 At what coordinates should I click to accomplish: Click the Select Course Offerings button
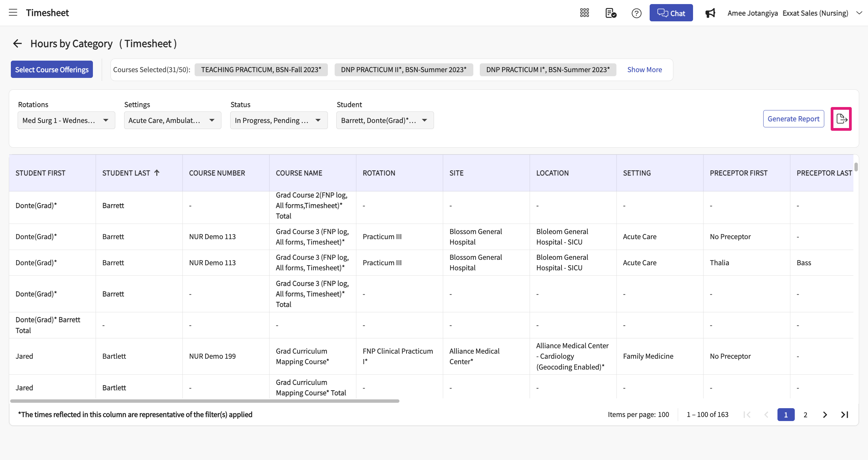tap(52, 69)
